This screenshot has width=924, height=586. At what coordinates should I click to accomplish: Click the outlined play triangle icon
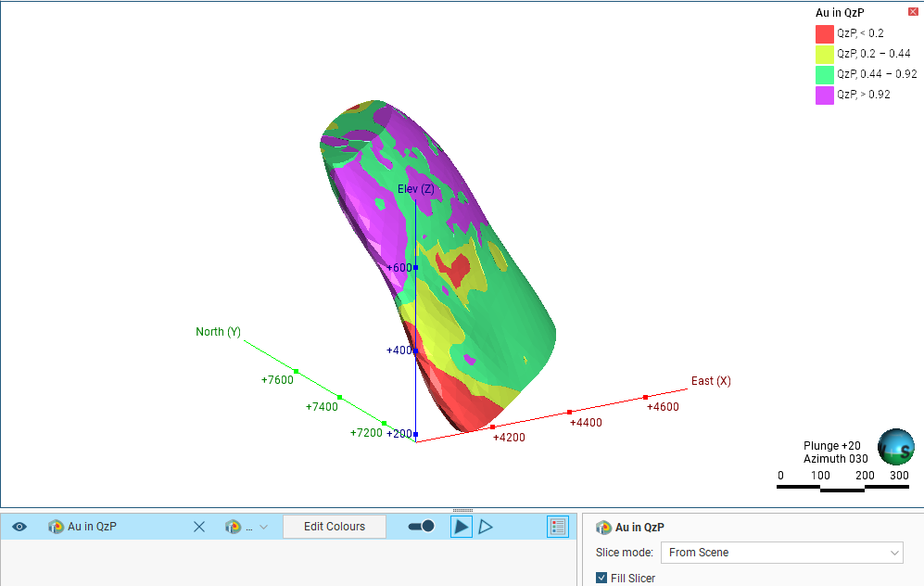click(486, 527)
